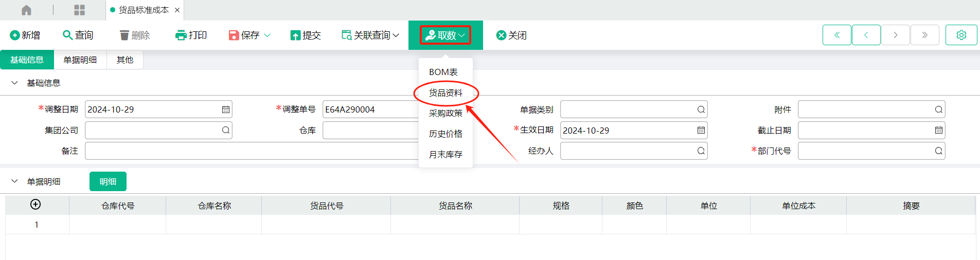This screenshot has height=260, width=980.
Task: Click the 新增 button
Action: coord(25,35)
